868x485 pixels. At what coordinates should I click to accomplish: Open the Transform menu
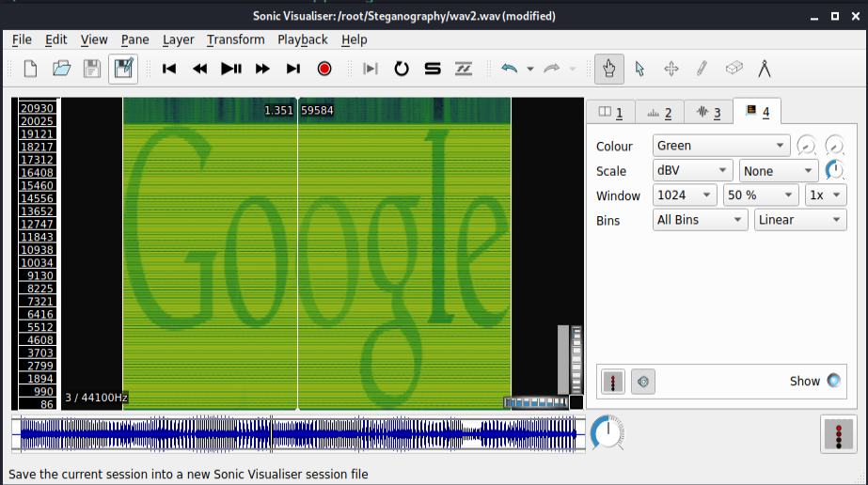235,39
